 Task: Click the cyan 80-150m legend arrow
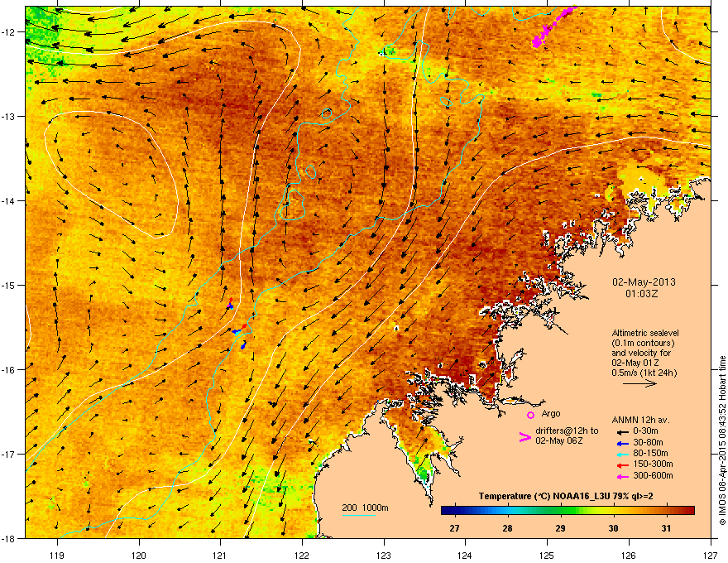(622, 454)
